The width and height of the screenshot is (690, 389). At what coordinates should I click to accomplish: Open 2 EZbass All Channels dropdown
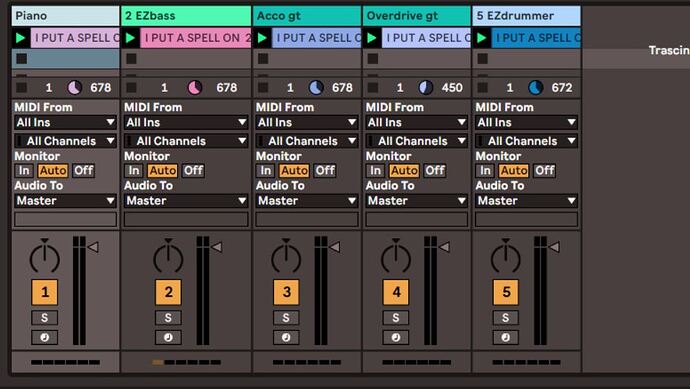point(186,141)
